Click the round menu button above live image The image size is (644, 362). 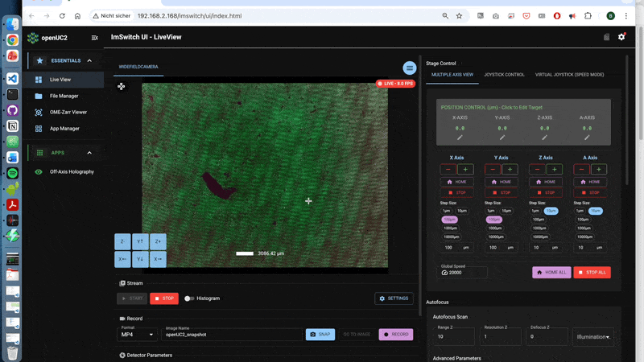point(410,68)
